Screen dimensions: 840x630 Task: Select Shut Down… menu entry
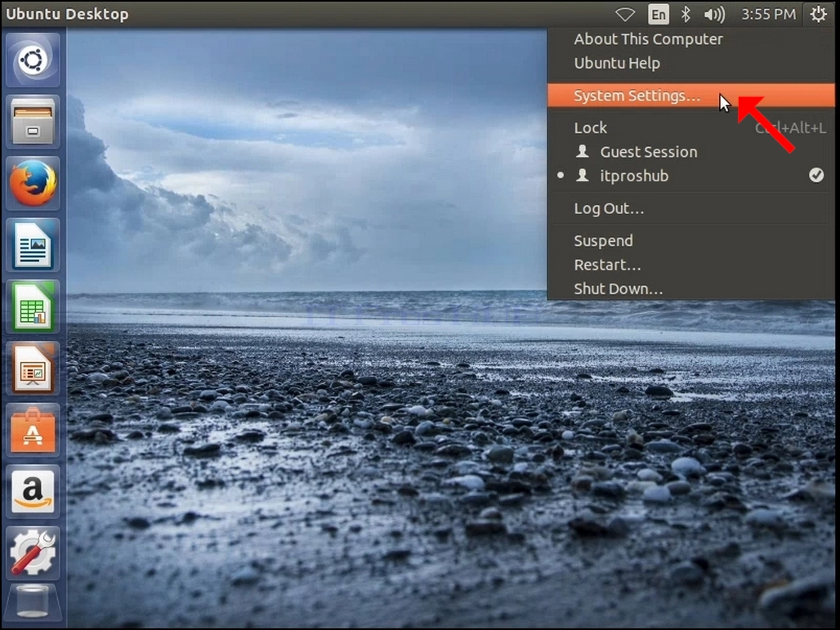point(691,288)
